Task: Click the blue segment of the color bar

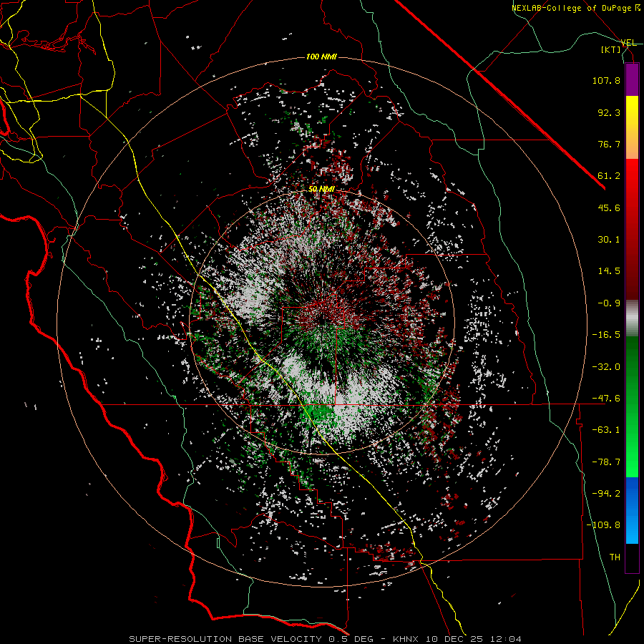Action: tap(632, 510)
